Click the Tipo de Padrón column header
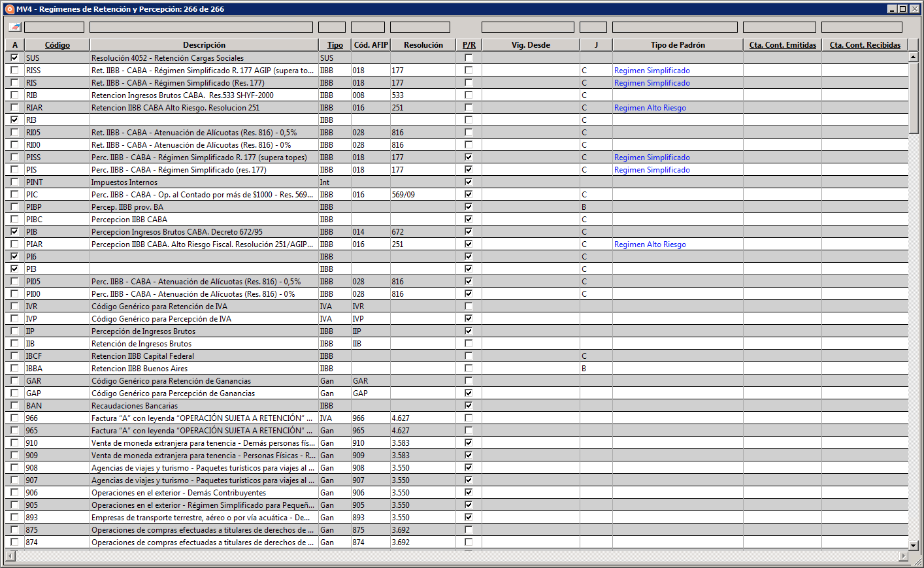 [x=678, y=45]
